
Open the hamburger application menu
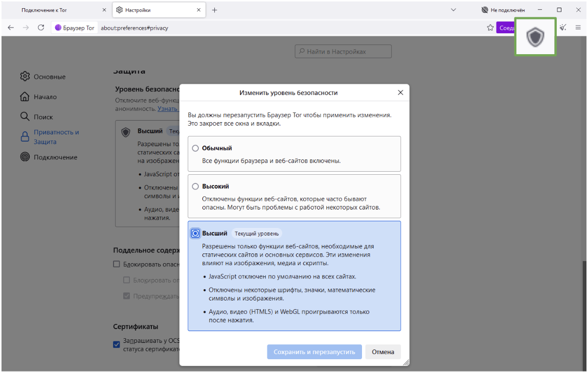tap(578, 28)
